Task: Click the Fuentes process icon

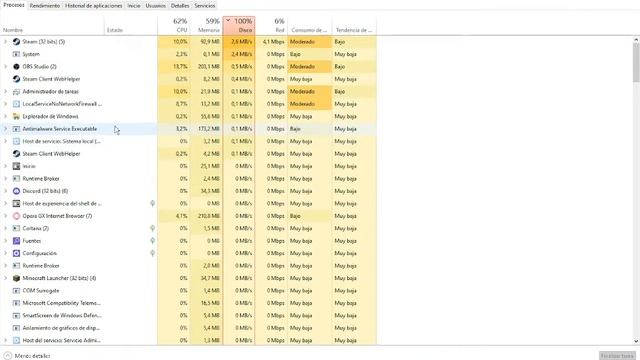Action: click(x=16, y=241)
